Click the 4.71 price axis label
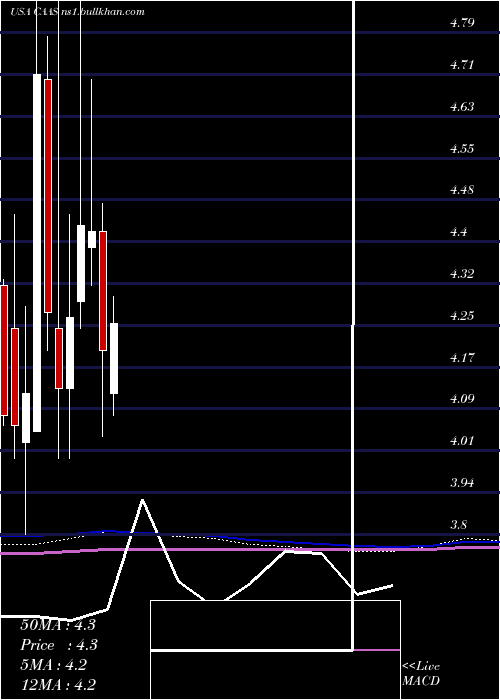 tap(462, 65)
